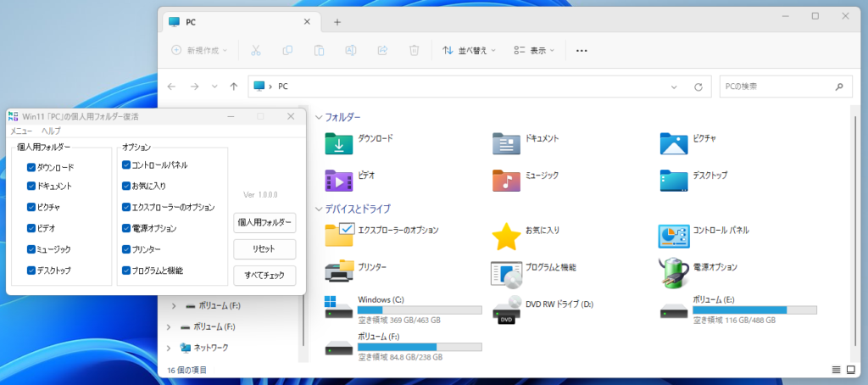This screenshot has width=868, height=385.
Task: Open the 並べ替え sort dropdown
Action: (x=469, y=50)
